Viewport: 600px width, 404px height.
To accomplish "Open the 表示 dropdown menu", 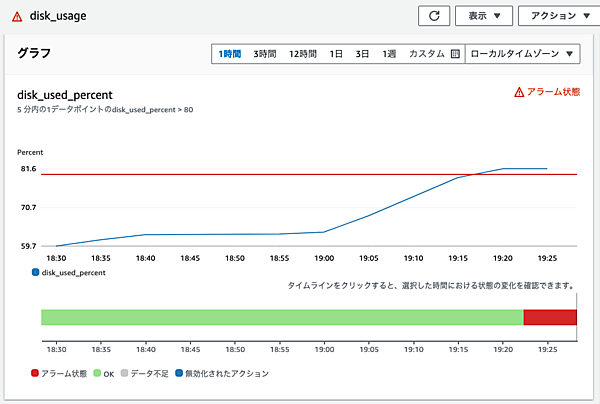I will (484, 16).
